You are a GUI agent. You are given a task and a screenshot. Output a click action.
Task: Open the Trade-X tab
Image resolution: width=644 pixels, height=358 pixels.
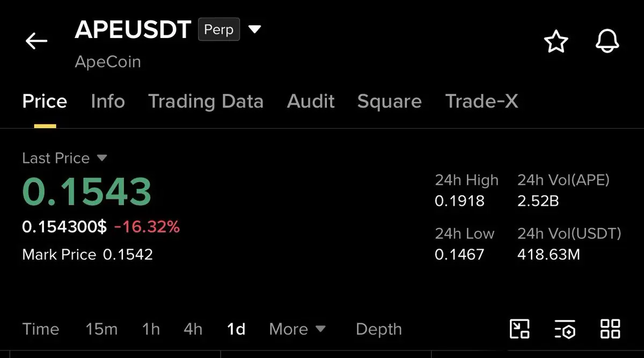click(x=481, y=101)
